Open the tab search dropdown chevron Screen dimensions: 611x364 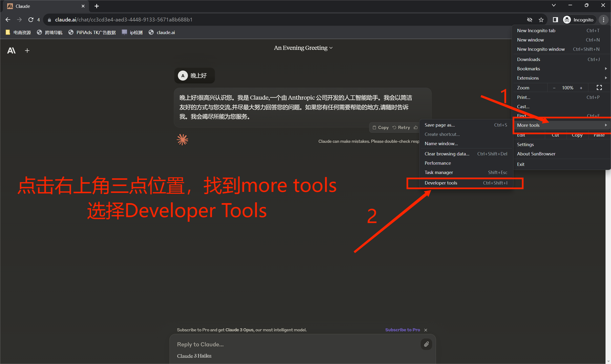(554, 6)
